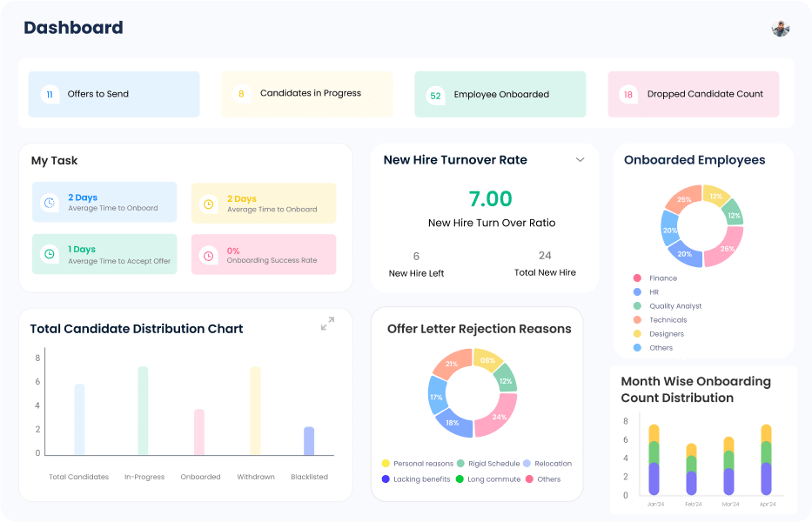812x522 pixels.
Task: Click the 26% segment in Onboarded Employees donut
Action: point(726,247)
